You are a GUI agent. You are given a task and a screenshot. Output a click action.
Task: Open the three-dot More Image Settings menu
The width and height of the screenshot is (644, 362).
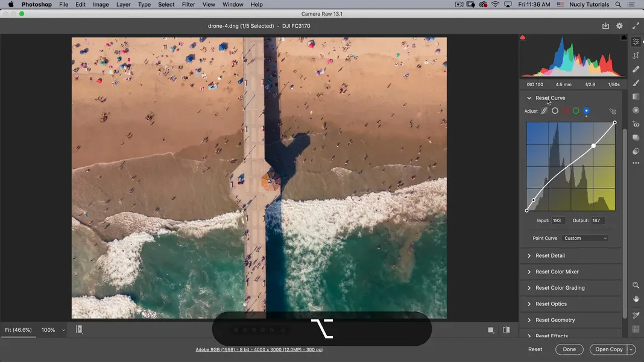[636, 163]
